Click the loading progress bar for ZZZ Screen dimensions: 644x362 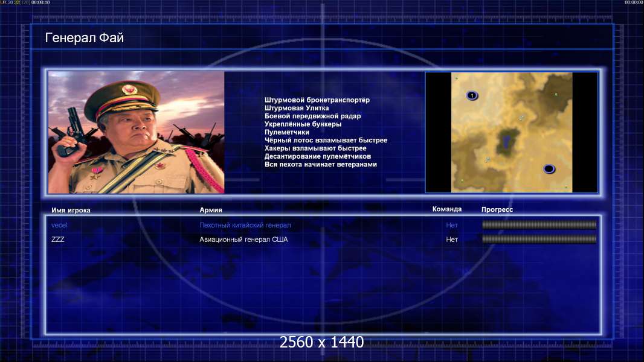(x=539, y=239)
